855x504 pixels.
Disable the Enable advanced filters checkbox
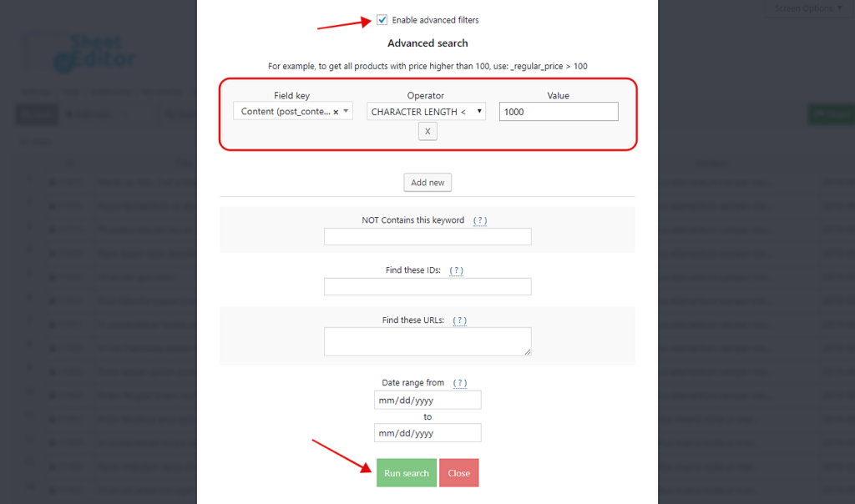pos(382,19)
